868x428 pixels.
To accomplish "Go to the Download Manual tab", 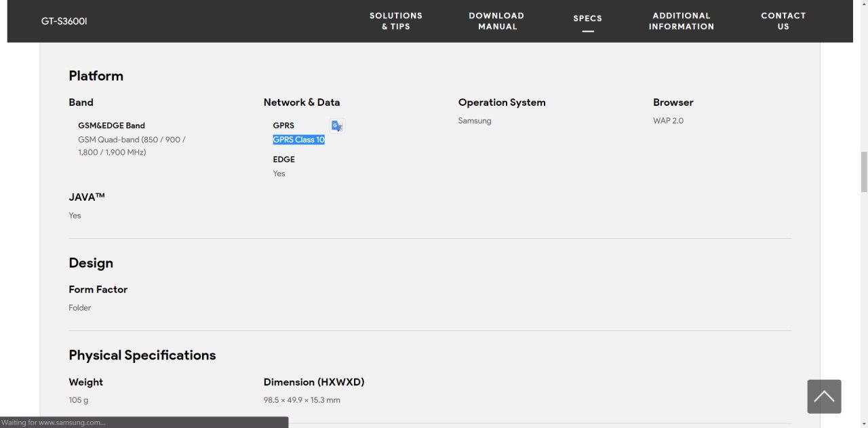I will (x=496, y=21).
